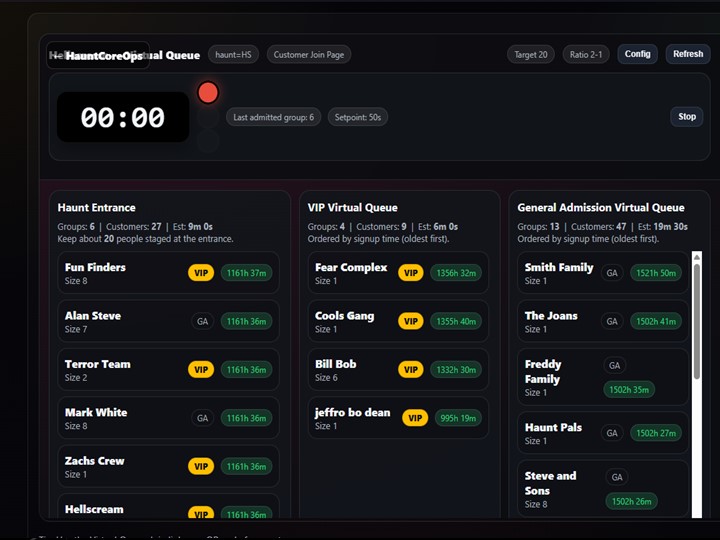Select the Zachs Crew group

coord(169,466)
